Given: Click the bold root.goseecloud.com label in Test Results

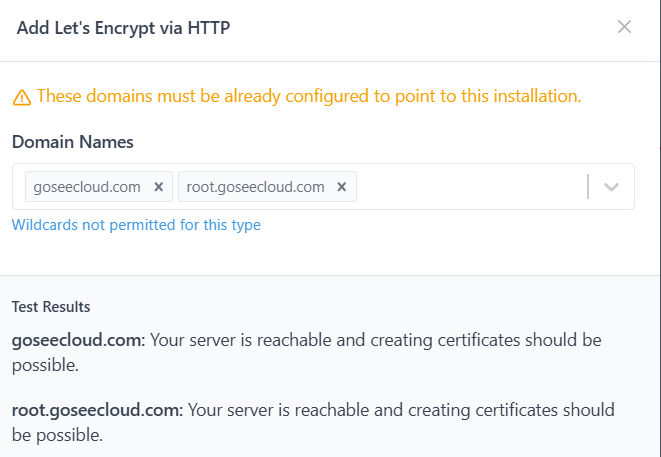Looking at the screenshot, I should tap(97, 410).
